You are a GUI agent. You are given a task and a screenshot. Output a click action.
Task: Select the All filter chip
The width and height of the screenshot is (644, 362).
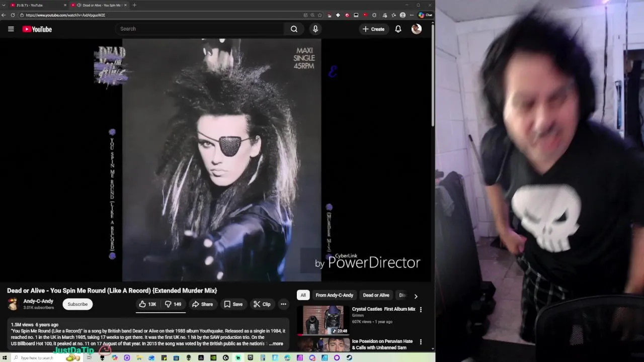303,295
